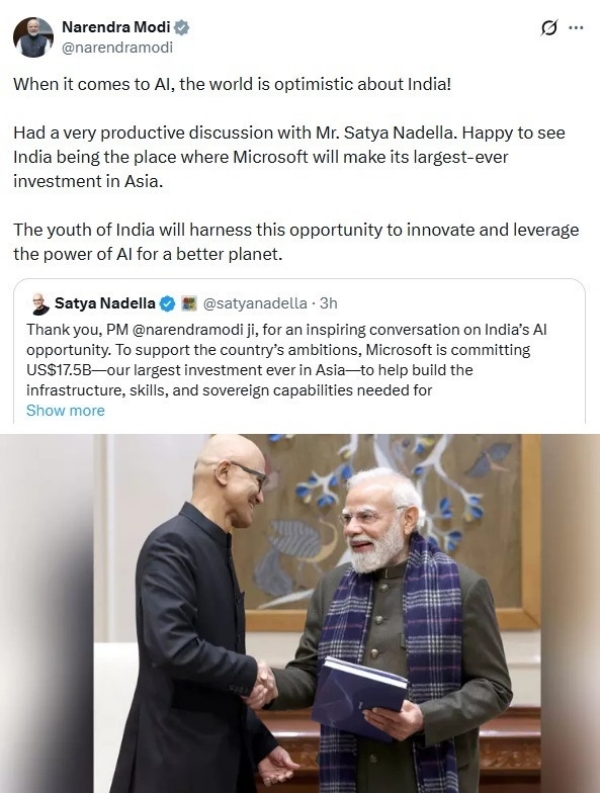Click the Narendra Modi display name
This screenshot has height=793, width=600.
[x=116, y=27]
